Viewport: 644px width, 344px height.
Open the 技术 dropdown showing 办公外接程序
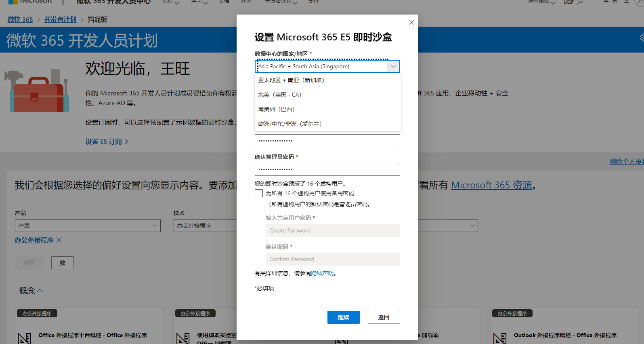click(207, 226)
